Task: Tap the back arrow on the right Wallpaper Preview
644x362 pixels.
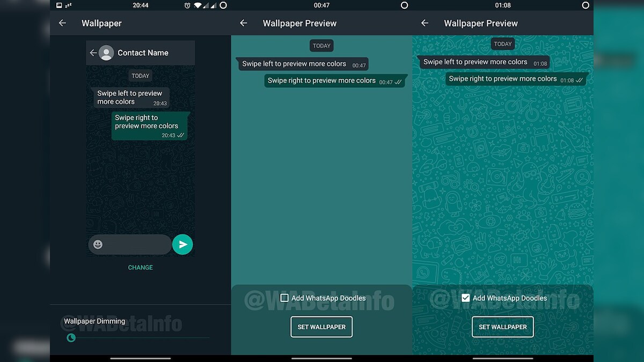Action: click(x=425, y=23)
